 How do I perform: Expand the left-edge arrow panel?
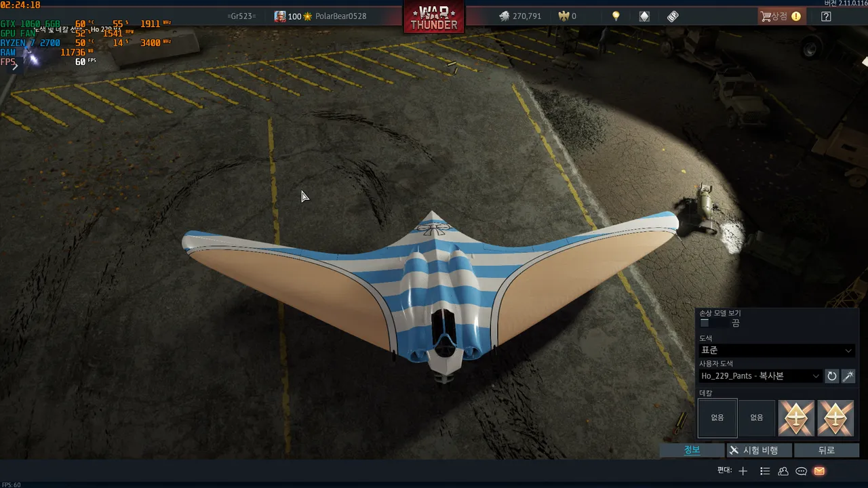15,66
